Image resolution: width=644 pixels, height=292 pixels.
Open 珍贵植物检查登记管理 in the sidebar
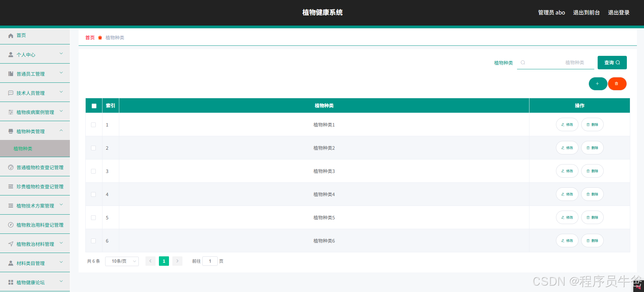tap(35, 186)
